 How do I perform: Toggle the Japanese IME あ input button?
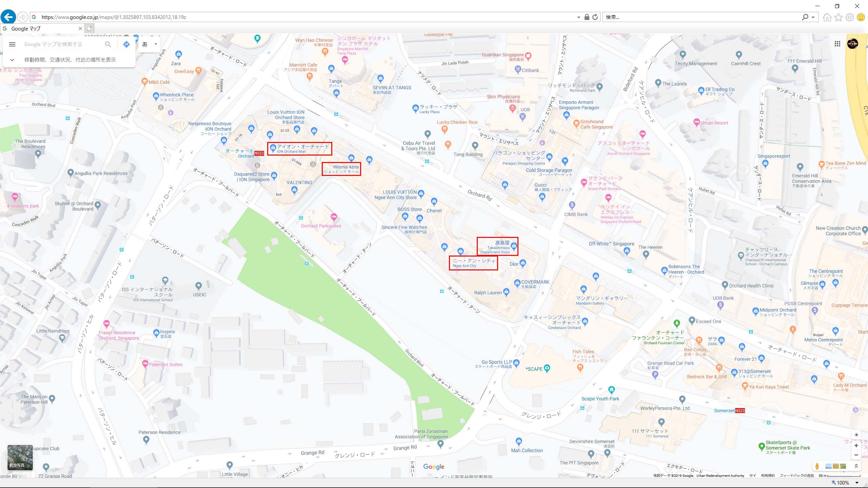tap(145, 44)
